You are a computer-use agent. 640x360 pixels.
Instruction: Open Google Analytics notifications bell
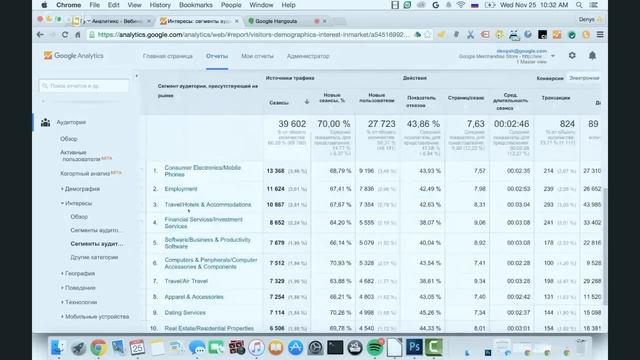point(592,55)
